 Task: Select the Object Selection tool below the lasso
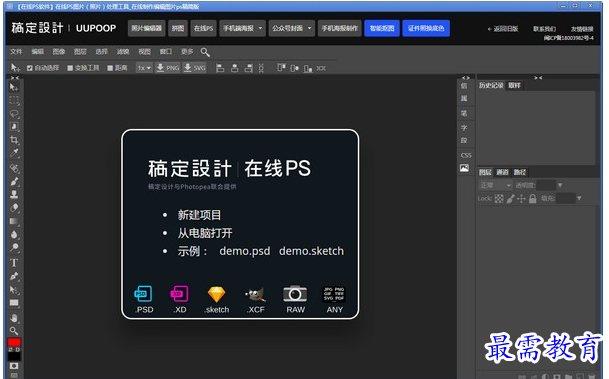pos(14,127)
